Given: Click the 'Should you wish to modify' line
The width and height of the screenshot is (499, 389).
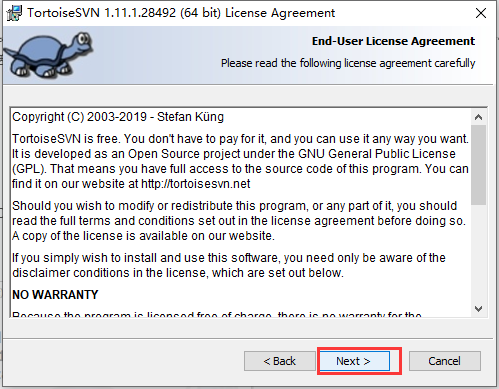Looking at the screenshot, I should [235, 206].
